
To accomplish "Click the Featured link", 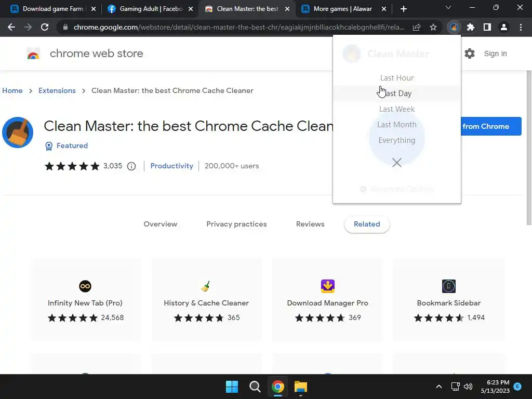I will click(72, 145).
